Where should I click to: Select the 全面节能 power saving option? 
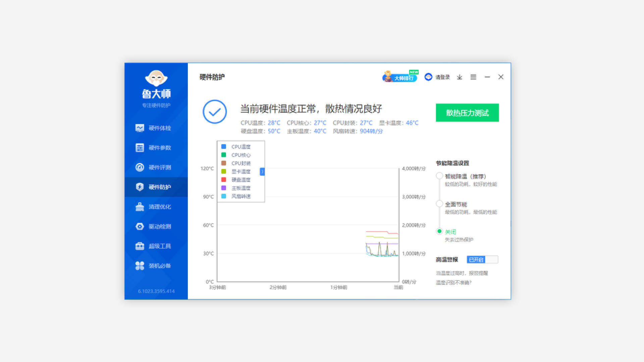click(x=440, y=203)
